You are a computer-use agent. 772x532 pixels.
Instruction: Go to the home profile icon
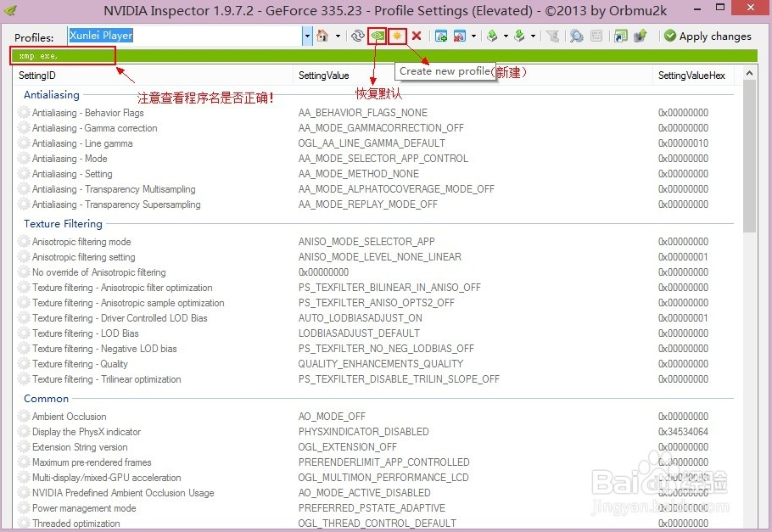(x=322, y=36)
